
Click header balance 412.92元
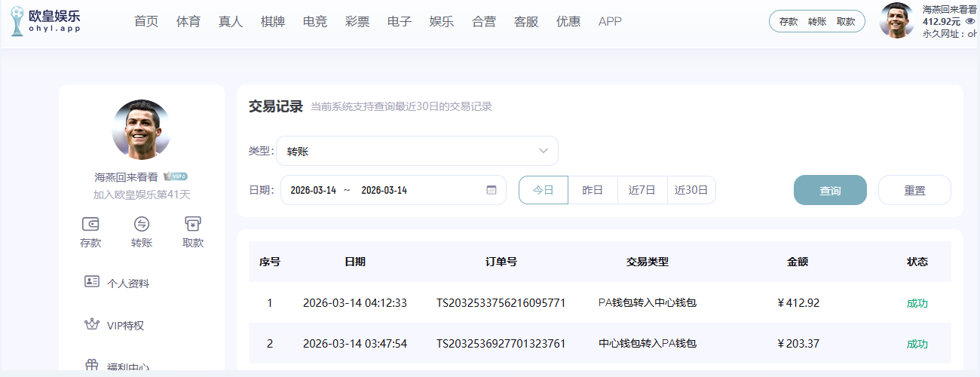942,21
